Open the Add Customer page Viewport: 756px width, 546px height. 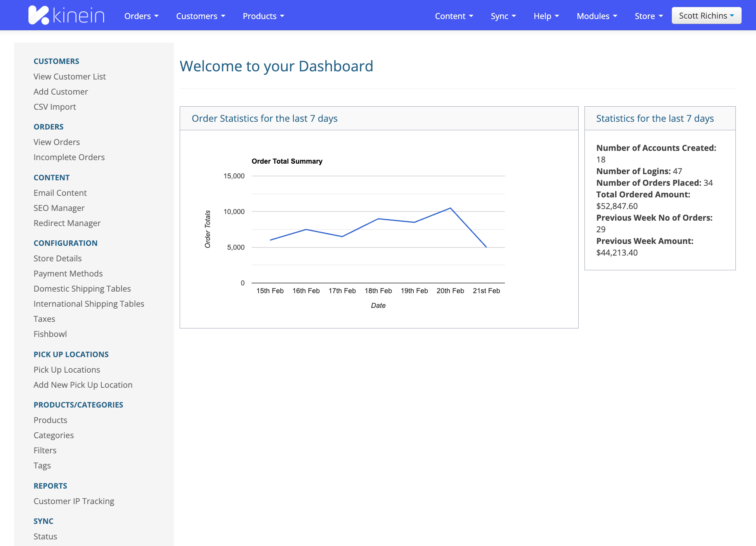[x=61, y=92]
